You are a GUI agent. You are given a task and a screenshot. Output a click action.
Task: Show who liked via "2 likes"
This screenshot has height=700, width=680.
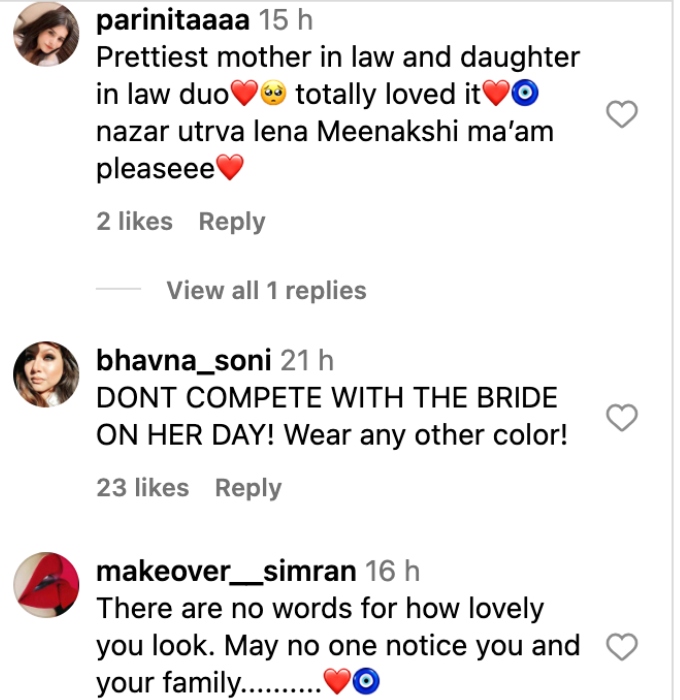pyautogui.click(x=134, y=221)
